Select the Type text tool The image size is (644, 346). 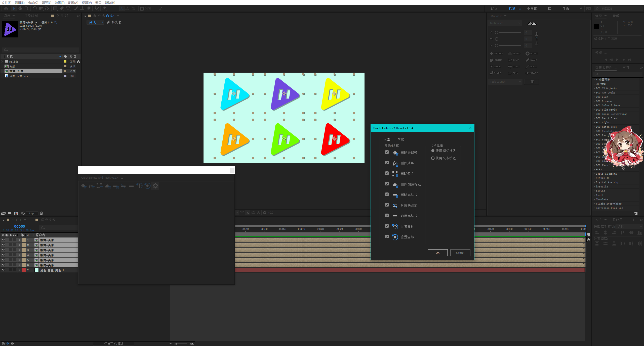click(68, 9)
